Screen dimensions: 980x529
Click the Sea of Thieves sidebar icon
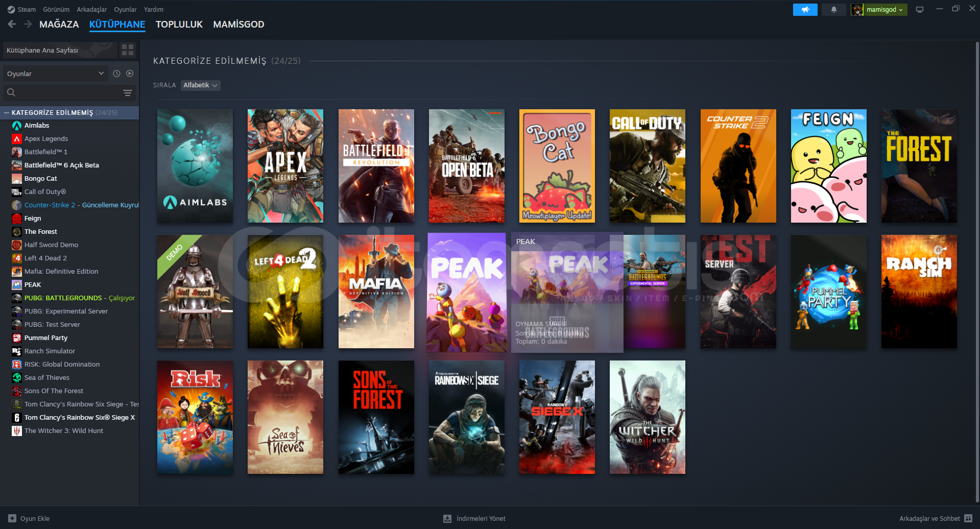(17, 378)
